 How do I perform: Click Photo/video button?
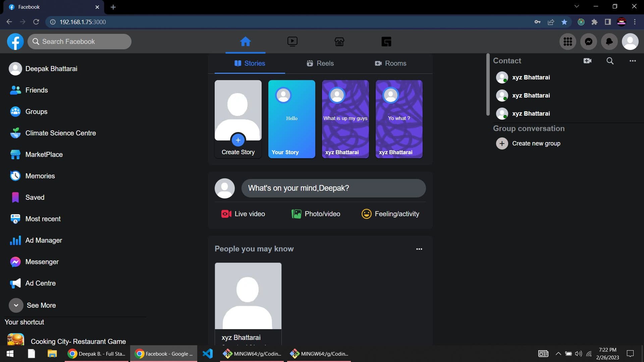pyautogui.click(x=316, y=214)
